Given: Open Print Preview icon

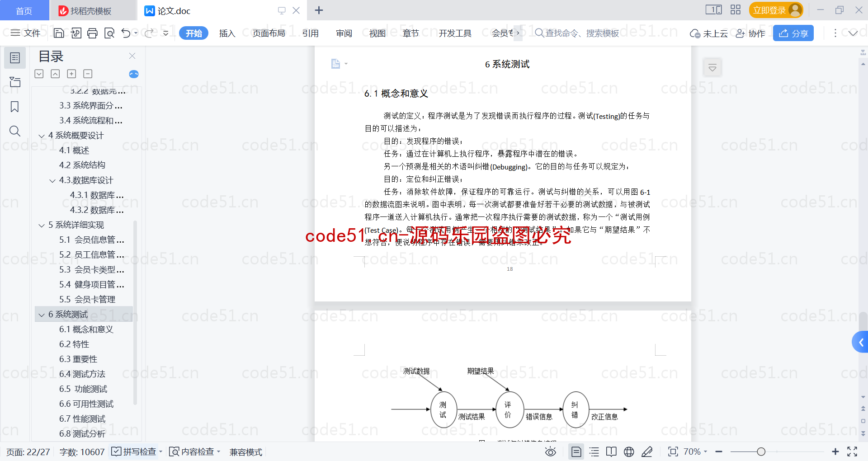Looking at the screenshot, I should (x=109, y=33).
